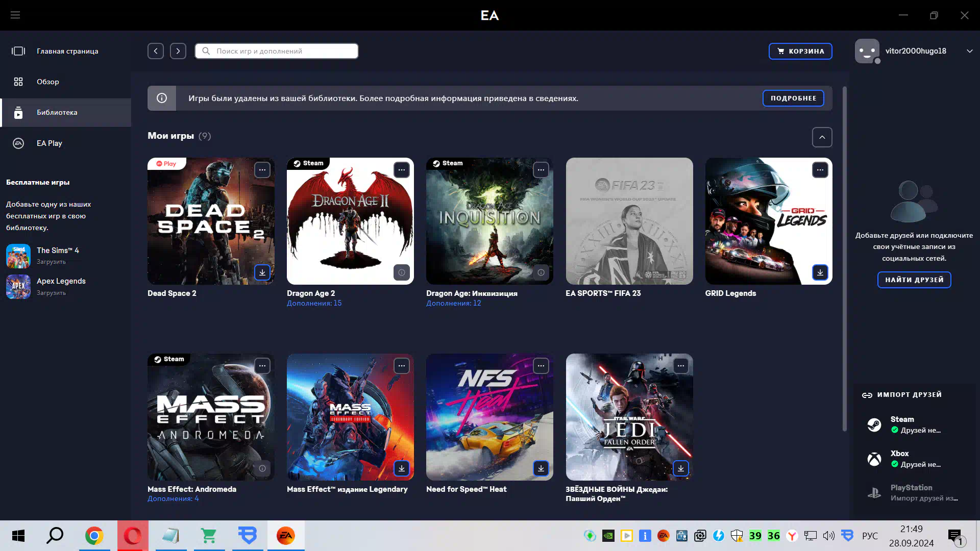Open the Корзина cart button

tap(800, 51)
